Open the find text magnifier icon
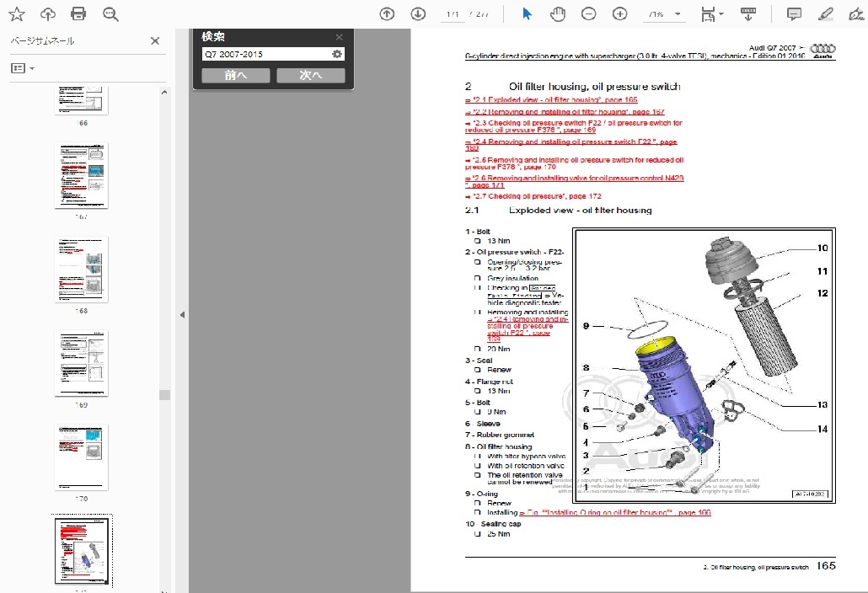 [x=110, y=14]
